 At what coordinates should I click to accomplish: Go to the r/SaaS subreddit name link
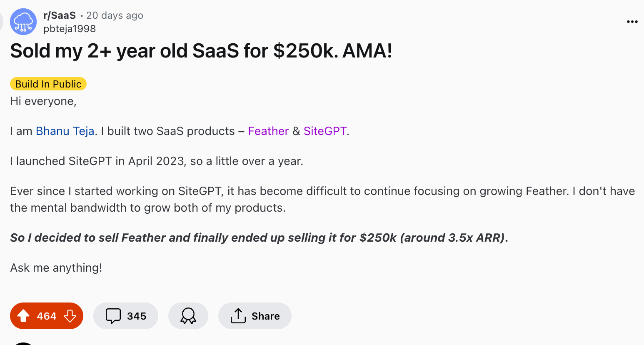click(60, 15)
